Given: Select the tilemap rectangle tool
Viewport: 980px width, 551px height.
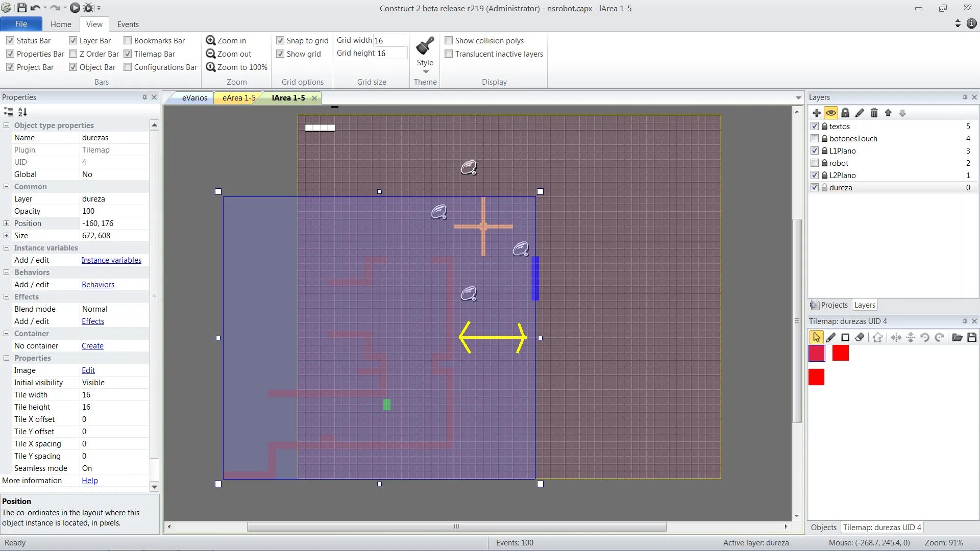Looking at the screenshot, I should 845,337.
